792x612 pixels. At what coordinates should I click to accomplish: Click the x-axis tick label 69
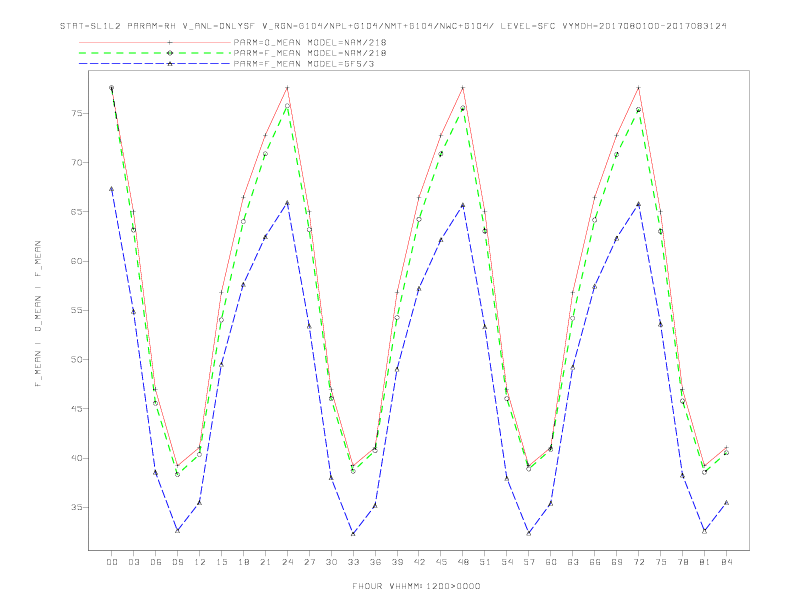coord(617,562)
